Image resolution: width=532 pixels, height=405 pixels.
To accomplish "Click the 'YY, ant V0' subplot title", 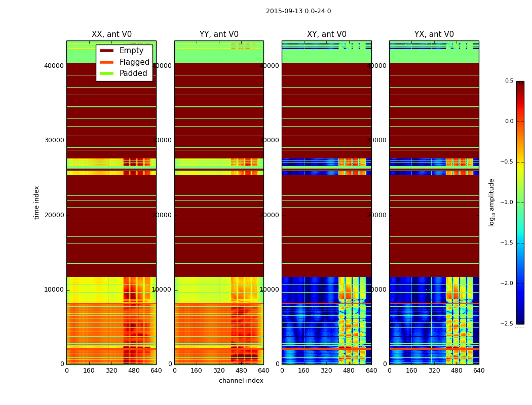I will pos(219,34).
